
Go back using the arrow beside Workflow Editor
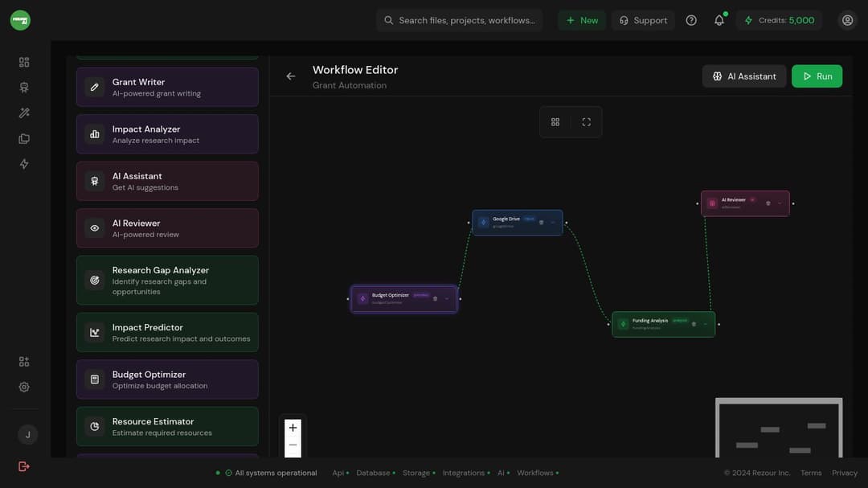tap(291, 76)
